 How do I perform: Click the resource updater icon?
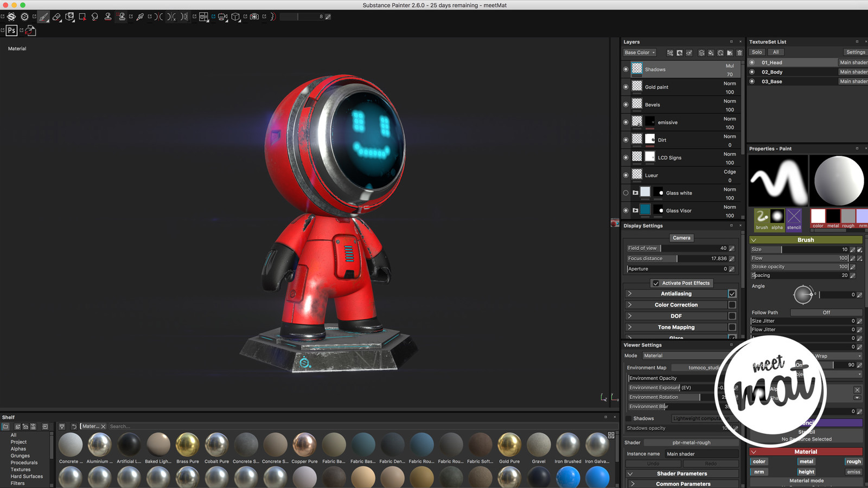pyautogui.click(x=30, y=31)
